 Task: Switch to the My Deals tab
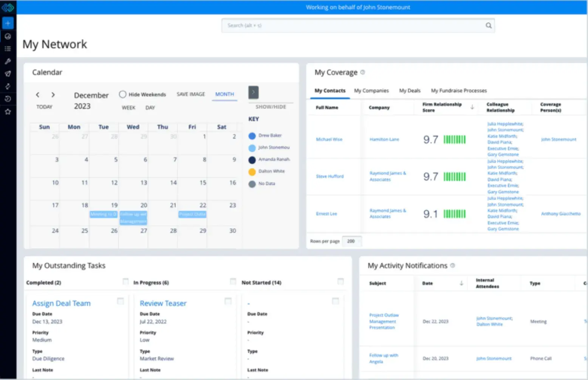(x=410, y=91)
